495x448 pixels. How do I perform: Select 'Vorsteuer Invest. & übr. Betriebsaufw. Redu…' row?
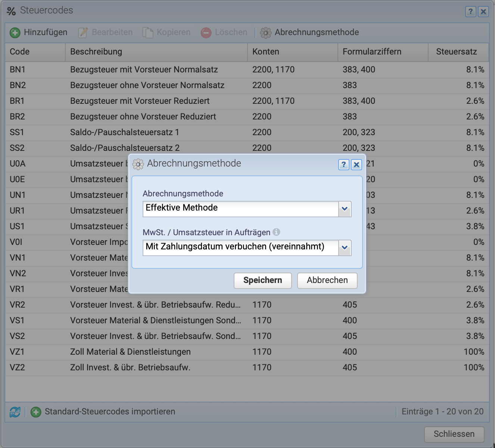[x=247, y=305]
